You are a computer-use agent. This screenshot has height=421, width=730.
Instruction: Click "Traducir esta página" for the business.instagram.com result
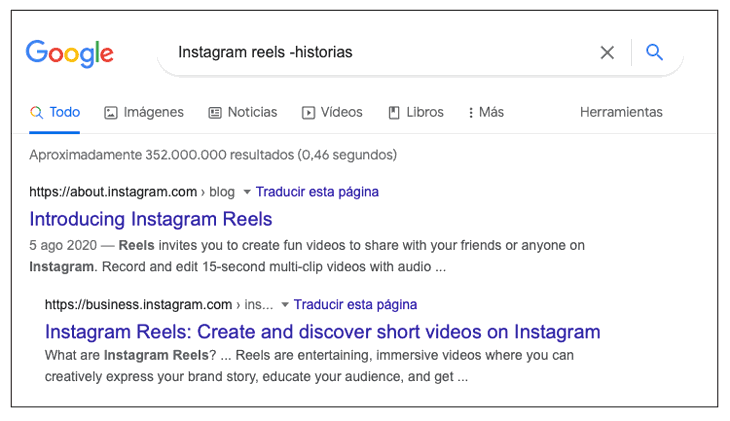pyautogui.click(x=355, y=304)
